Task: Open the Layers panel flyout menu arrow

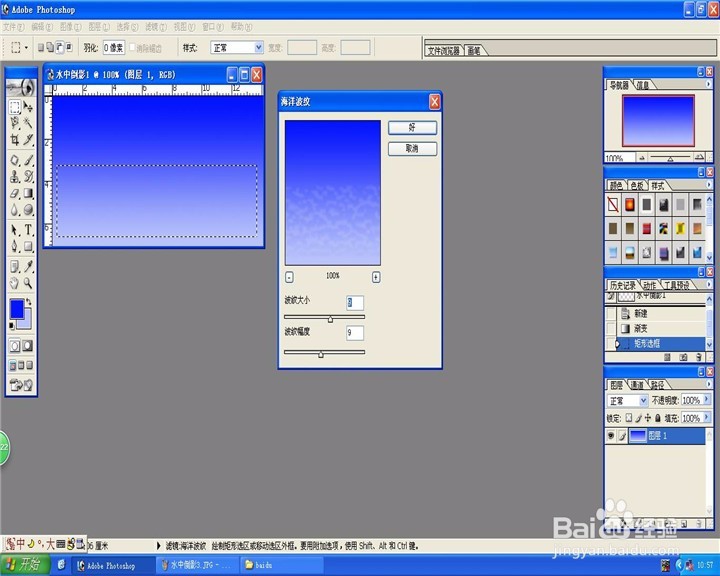Action: [x=709, y=384]
